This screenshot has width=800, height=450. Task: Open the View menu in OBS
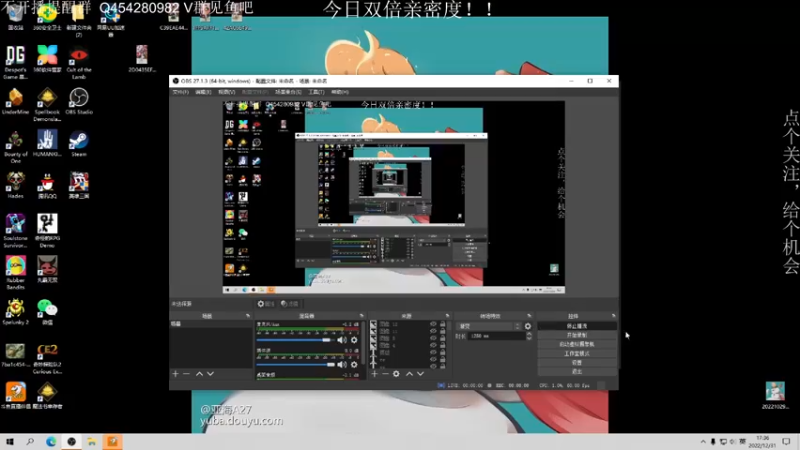point(227,92)
